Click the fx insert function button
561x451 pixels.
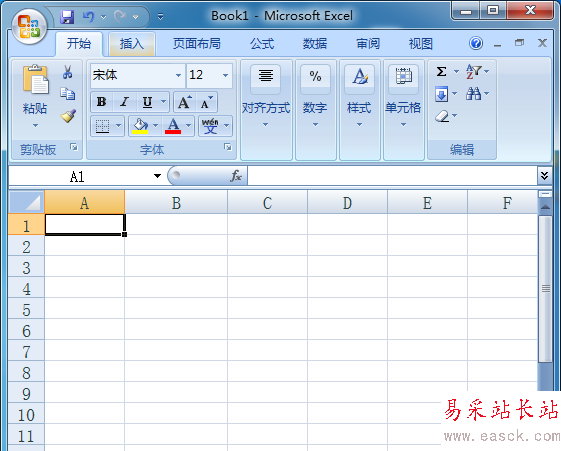coord(236,176)
